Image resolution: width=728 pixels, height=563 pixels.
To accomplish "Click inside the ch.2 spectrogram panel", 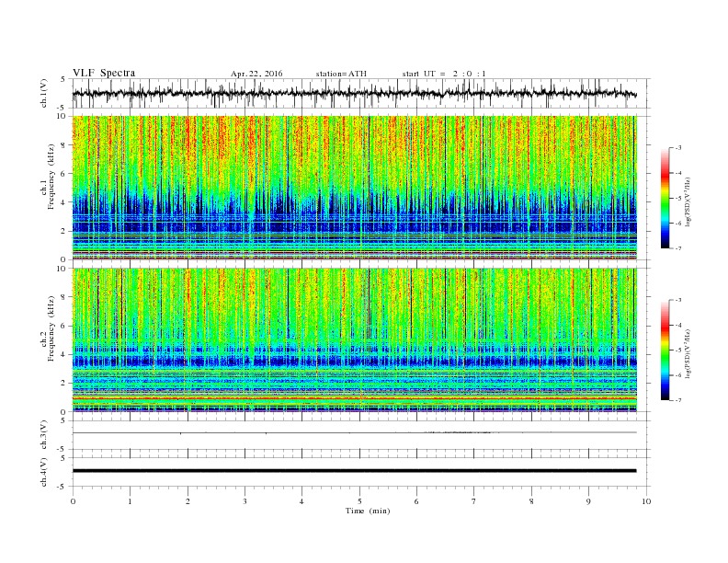I will point(354,340).
